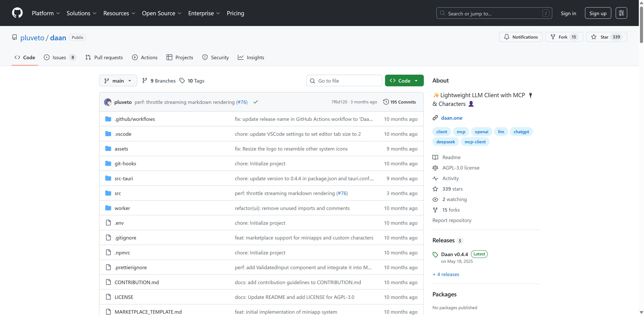Viewport: 644px width, 315px height.
Task: Click the Notifications bell button
Action: point(521,37)
